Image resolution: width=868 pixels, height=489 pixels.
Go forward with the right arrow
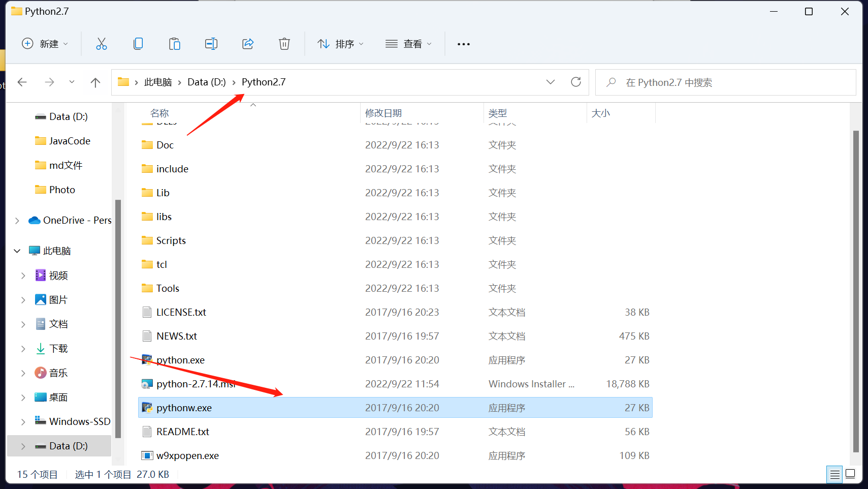(49, 82)
